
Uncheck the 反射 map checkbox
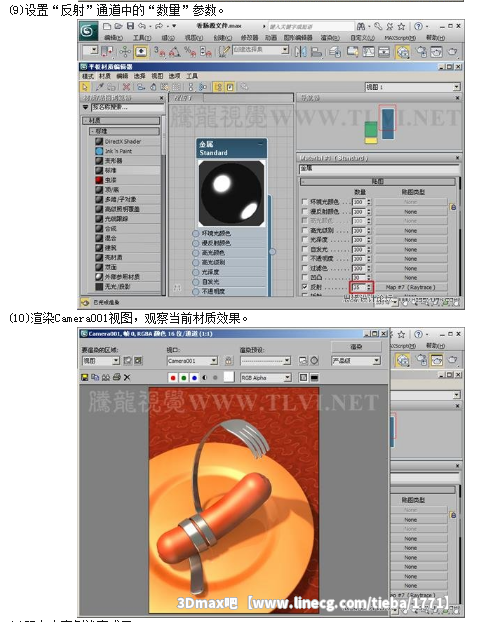point(305,287)
